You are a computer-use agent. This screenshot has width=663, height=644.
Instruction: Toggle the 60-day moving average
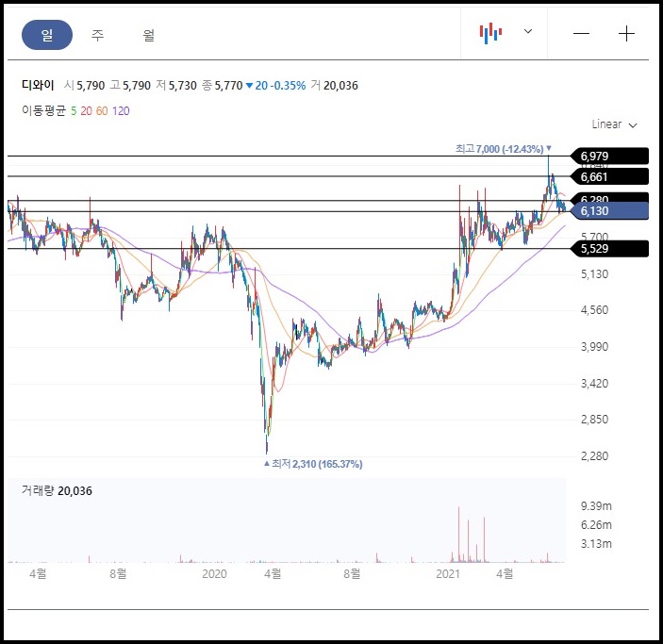pyautogui.click(x=102, y=111)
